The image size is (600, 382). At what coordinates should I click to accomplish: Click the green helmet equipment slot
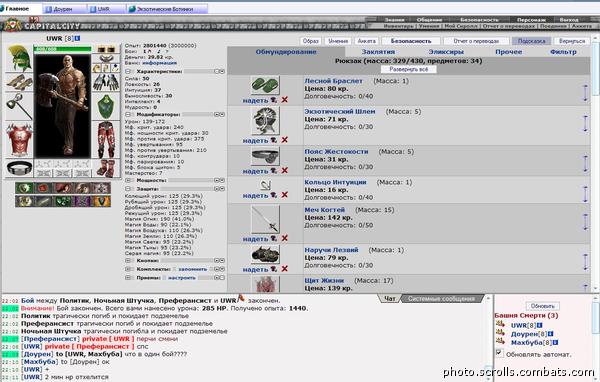[20, 58]
